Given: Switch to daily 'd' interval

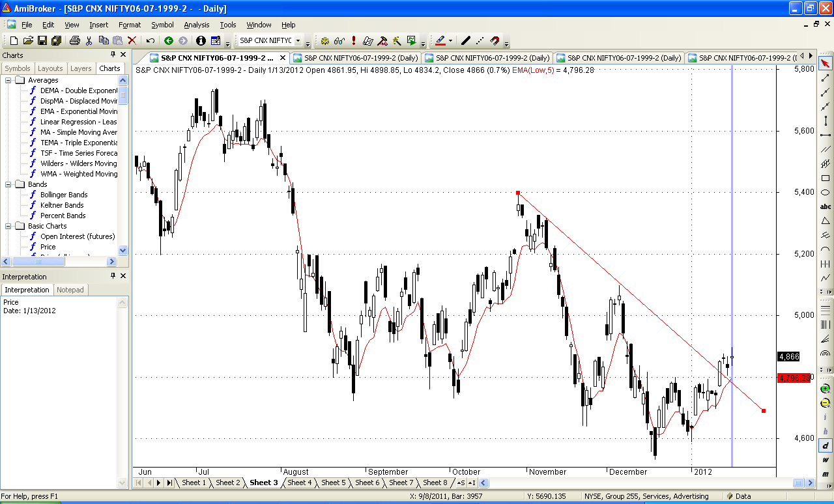Looking at the screenshot, I should 826,445.
